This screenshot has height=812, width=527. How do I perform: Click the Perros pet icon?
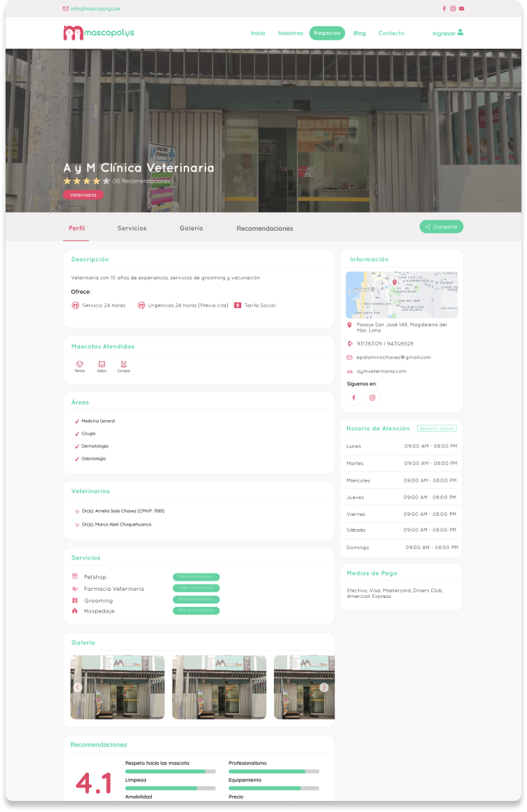coord(80,364)
